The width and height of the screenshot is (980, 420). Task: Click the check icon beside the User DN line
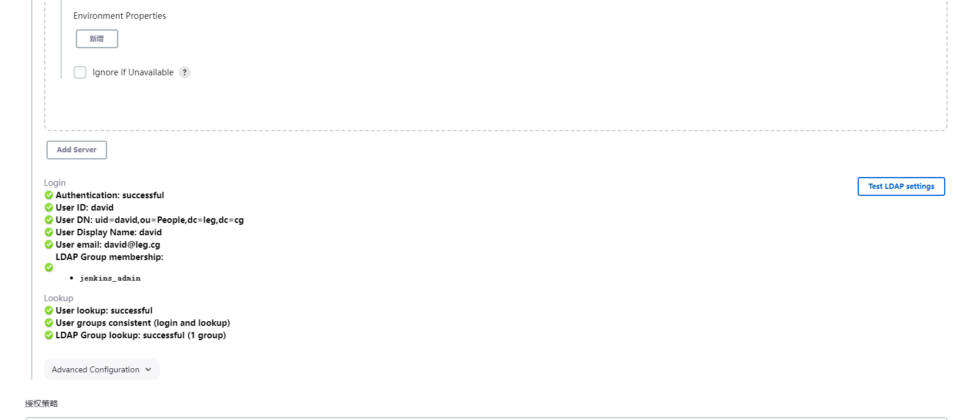point(49,220)
